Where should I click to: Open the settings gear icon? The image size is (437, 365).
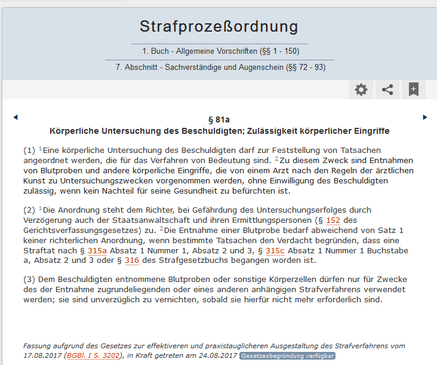click(361, 89)
